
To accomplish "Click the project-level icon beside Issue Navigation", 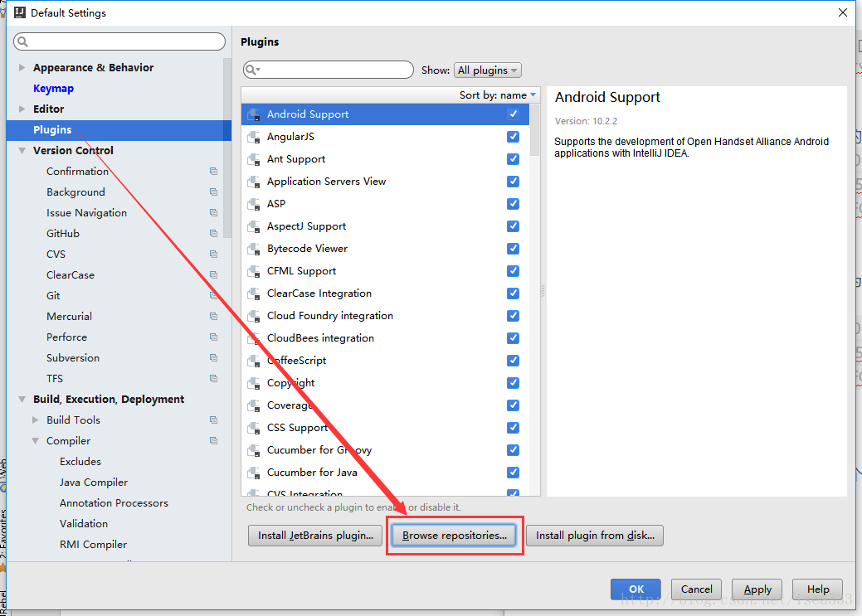I will tap(213, 213).
